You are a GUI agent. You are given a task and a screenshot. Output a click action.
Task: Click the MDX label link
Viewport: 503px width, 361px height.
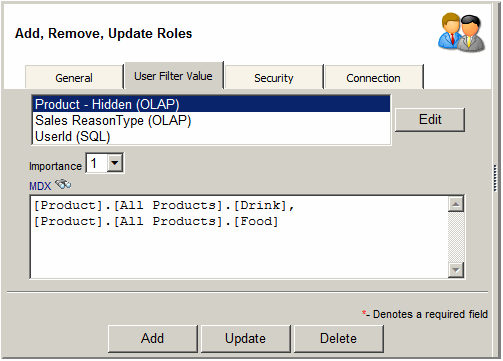click(x=40, y=186)
